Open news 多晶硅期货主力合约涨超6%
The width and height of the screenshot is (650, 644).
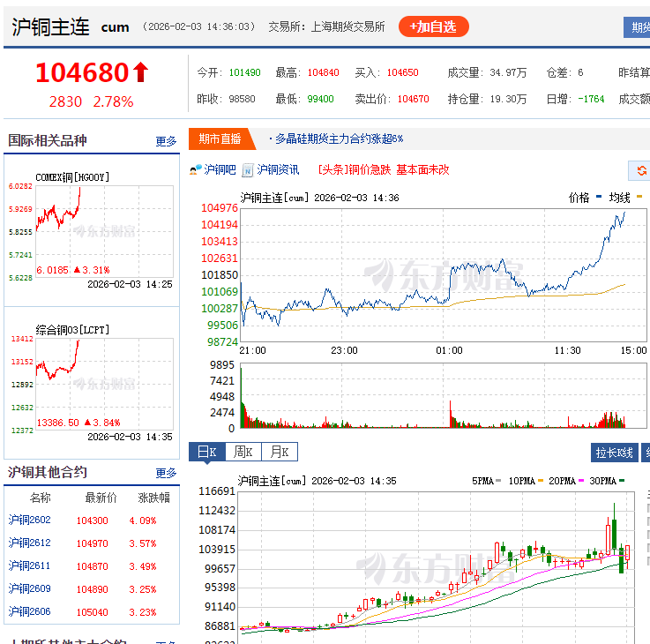[339, 139]
